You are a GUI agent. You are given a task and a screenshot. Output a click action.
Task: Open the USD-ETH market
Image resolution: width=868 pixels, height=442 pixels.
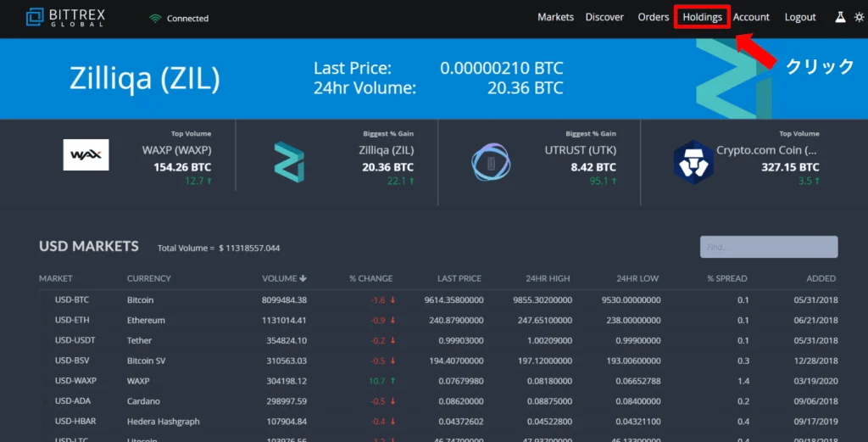[x=71, y=320]
